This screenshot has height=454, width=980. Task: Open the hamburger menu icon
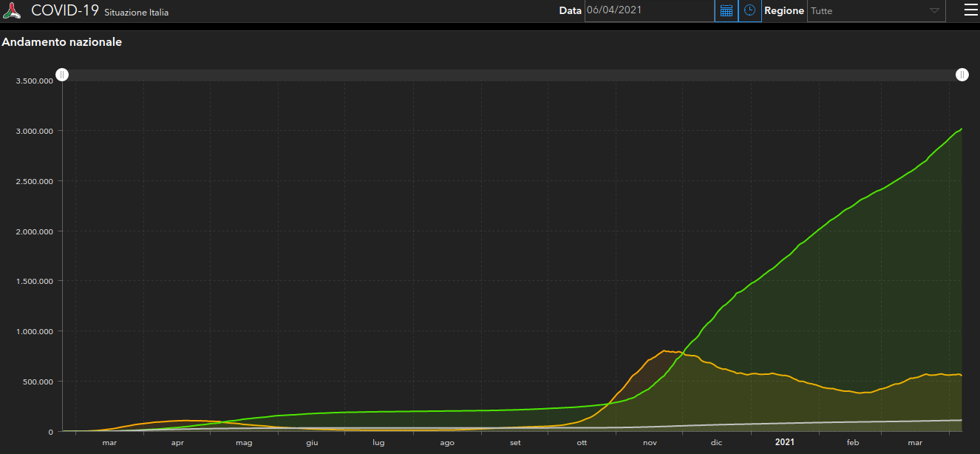click(x=970, y=10)
